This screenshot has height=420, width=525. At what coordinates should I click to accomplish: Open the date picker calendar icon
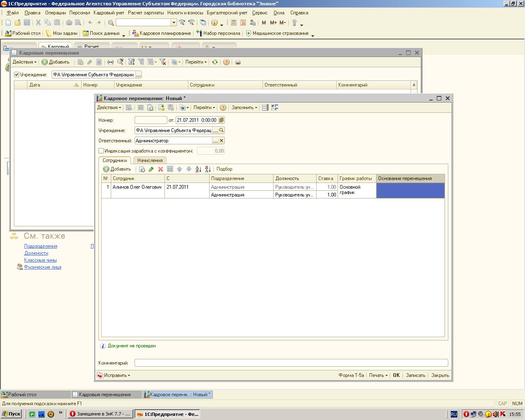[x=221, y=120]
